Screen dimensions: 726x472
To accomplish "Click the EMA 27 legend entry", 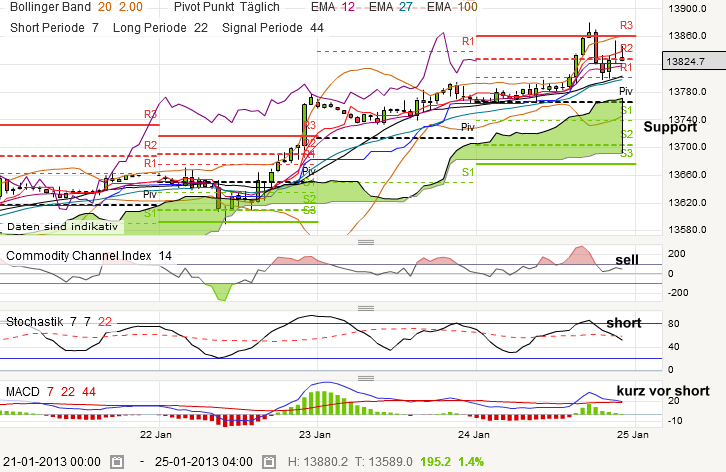I will (390, 7).
